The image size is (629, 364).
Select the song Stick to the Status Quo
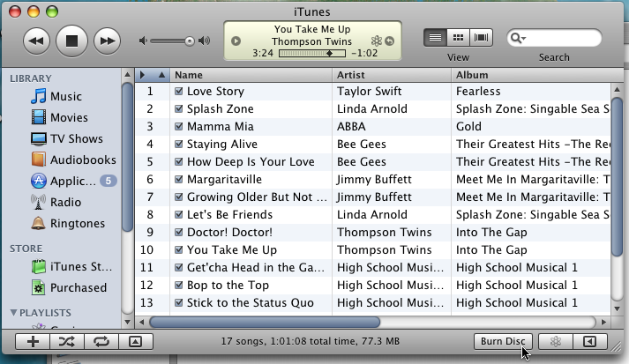click(x=251, y=303)
